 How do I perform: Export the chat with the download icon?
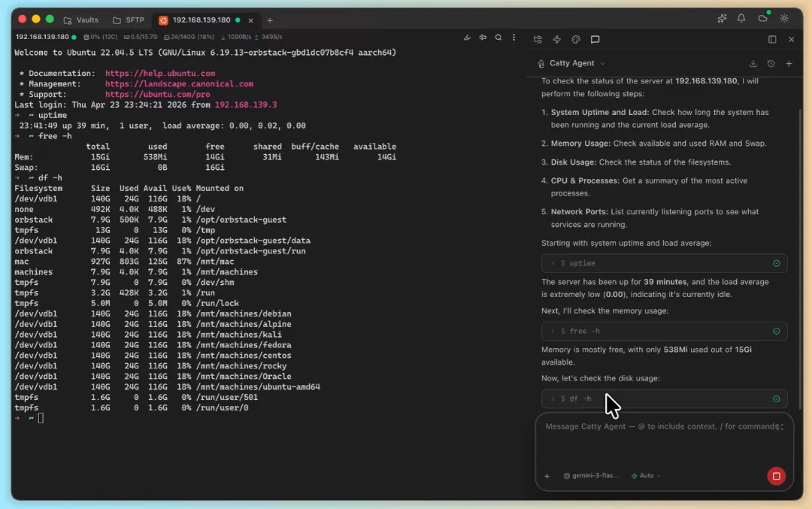[x=753, y=64]
